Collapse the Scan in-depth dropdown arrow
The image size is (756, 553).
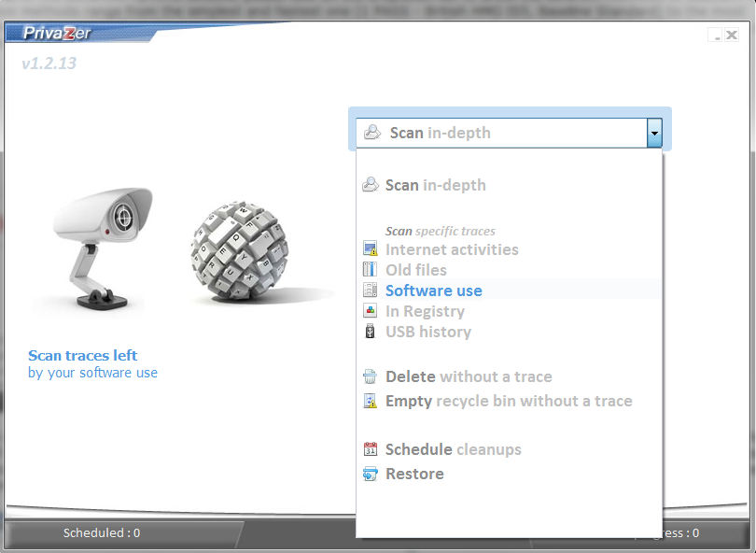(x=654, y=133)
